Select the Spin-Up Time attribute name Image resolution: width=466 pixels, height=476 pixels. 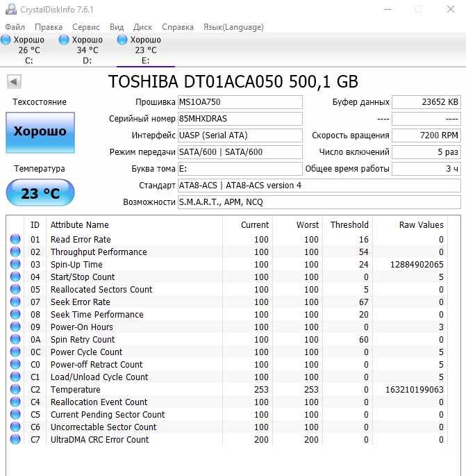(x=76, y=265)
